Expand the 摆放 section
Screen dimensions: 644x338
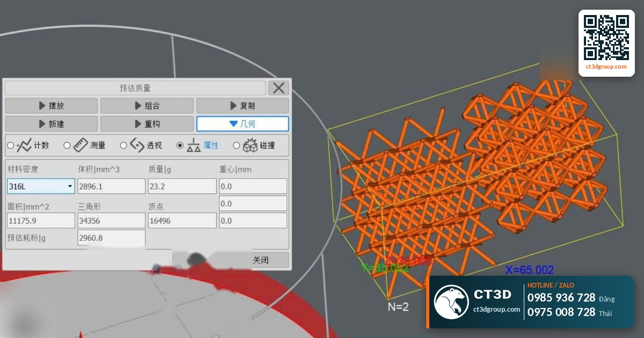click(52, 106)
